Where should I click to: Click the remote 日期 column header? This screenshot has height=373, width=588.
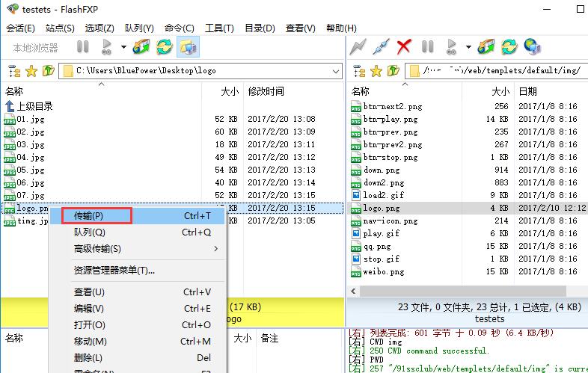pos(527,91)
